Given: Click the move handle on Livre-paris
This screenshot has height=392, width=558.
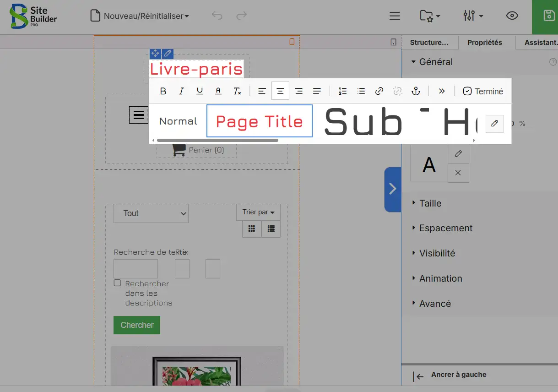Looking at the screenshot, I should tap(155, 54).
